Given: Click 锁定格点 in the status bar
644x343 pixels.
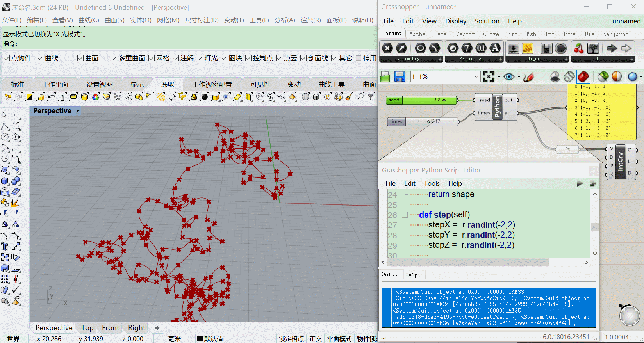Looking at the screenshot, I should (291, 339).
